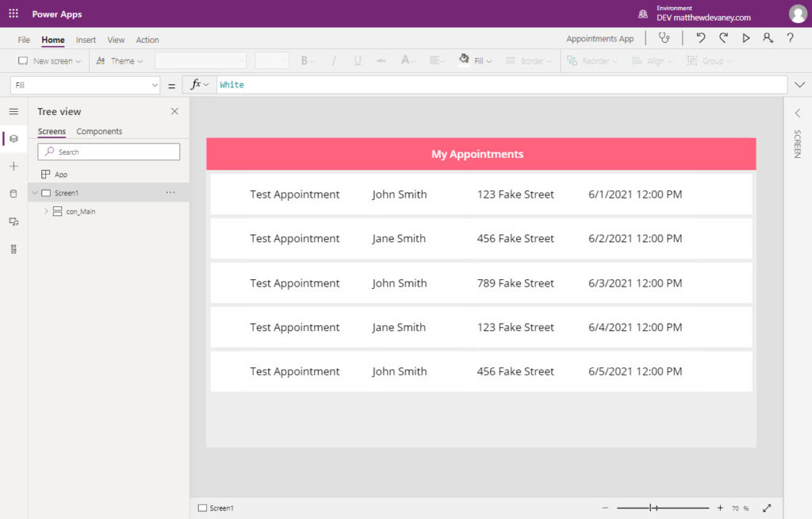Open the Insert menu tab
Viewport: 812px width, 519px height.
(x=86, y=40)
